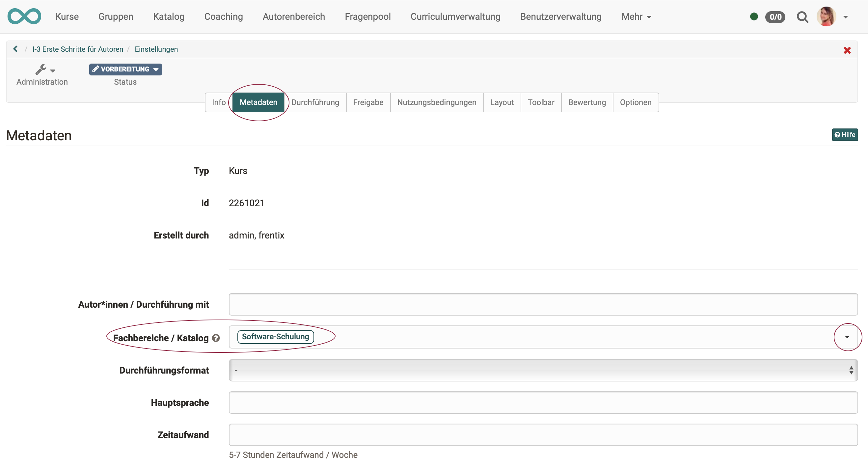Open the Hilfe help button

pyautogui.click(x=844, y=135)
